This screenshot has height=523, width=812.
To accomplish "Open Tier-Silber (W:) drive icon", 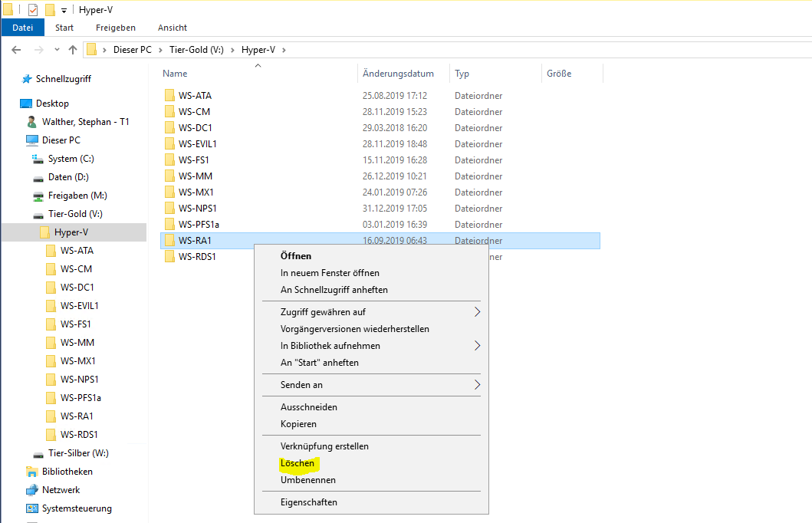I will point(38,454).
